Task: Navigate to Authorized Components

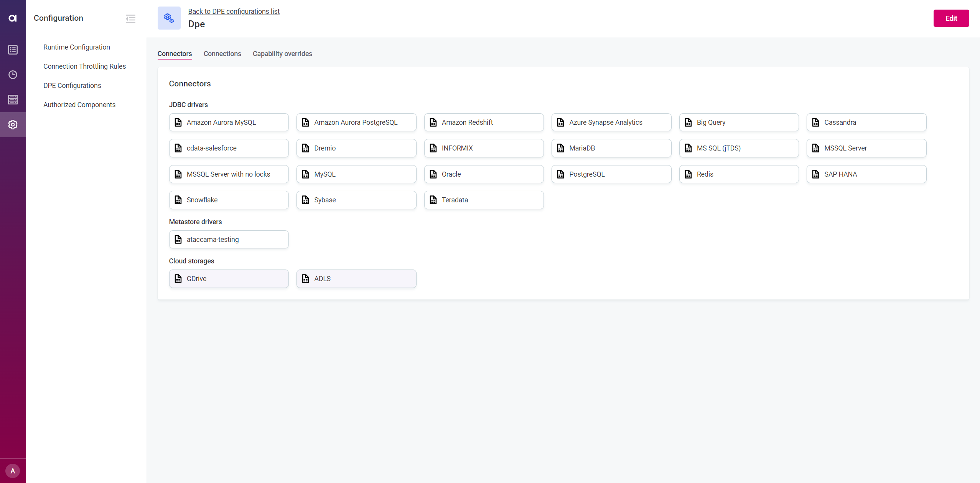Action: 79,104
